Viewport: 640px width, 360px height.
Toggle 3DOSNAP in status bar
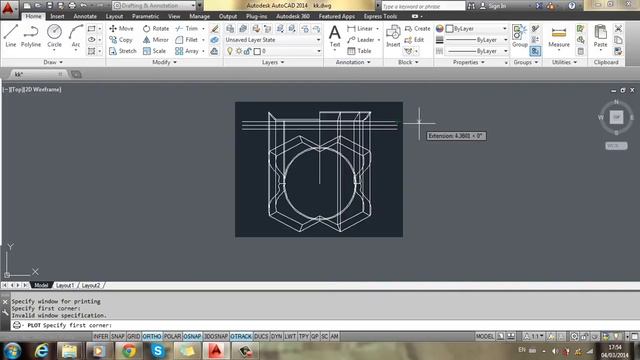pyautogui.click(x=216, y=336)
